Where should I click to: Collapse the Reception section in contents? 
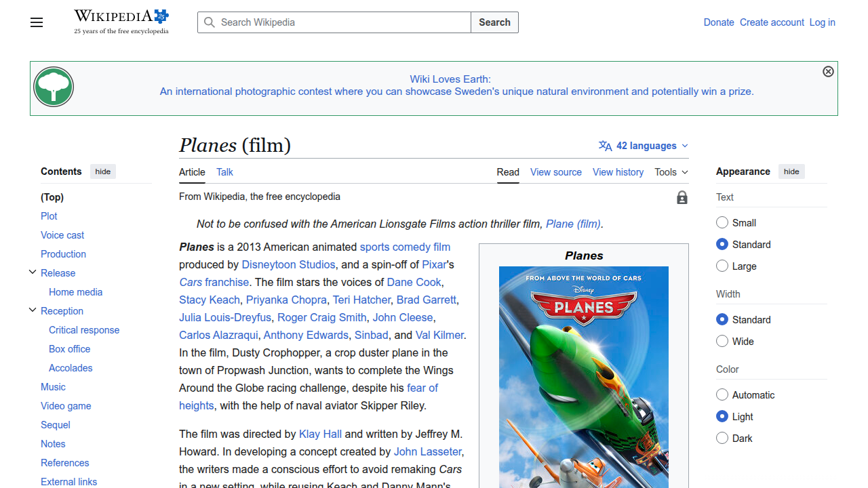32,310
